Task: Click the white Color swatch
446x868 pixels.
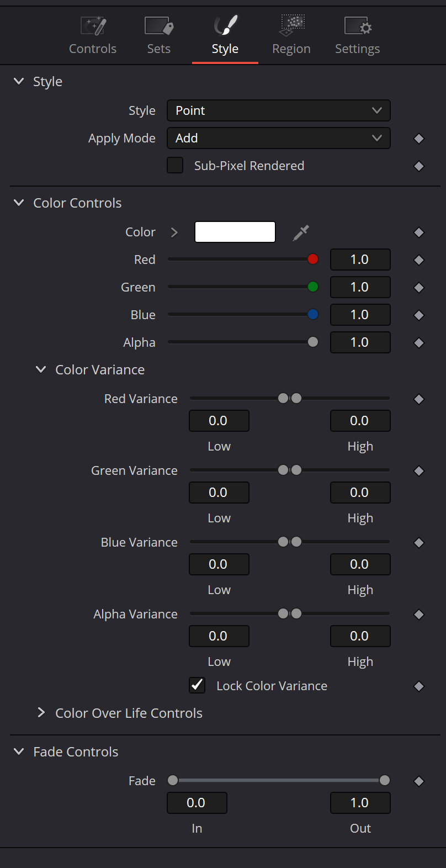Action: pos(235,232)
